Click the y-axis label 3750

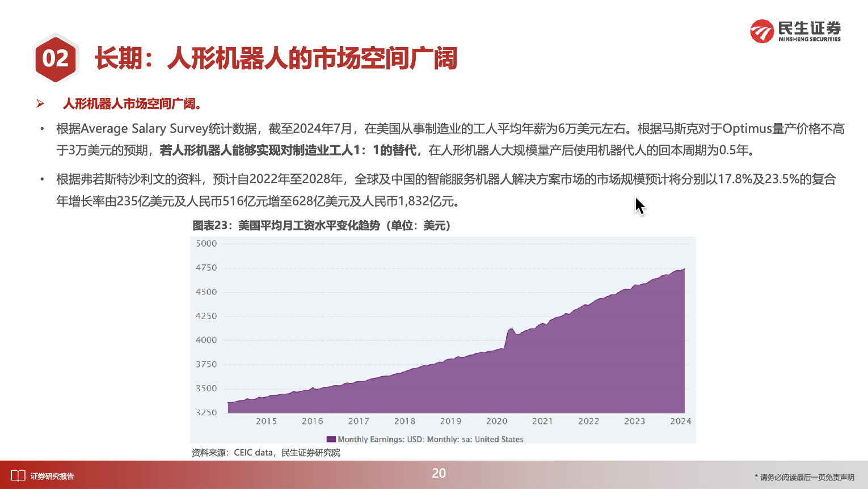207,364
